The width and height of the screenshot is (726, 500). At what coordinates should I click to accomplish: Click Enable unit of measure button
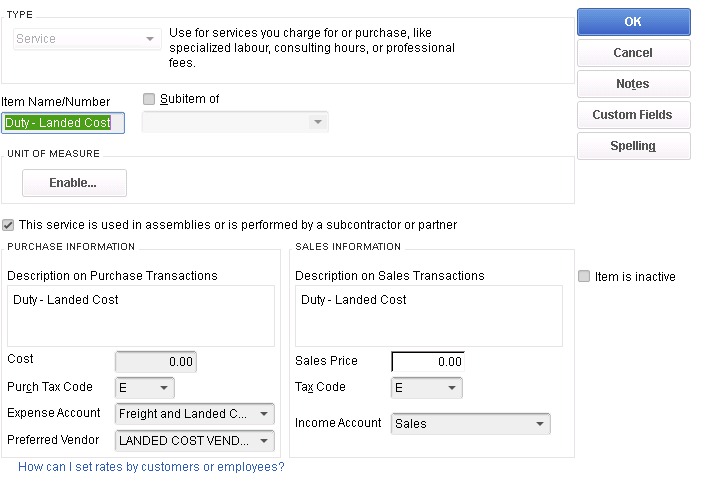tap(74, 183)
